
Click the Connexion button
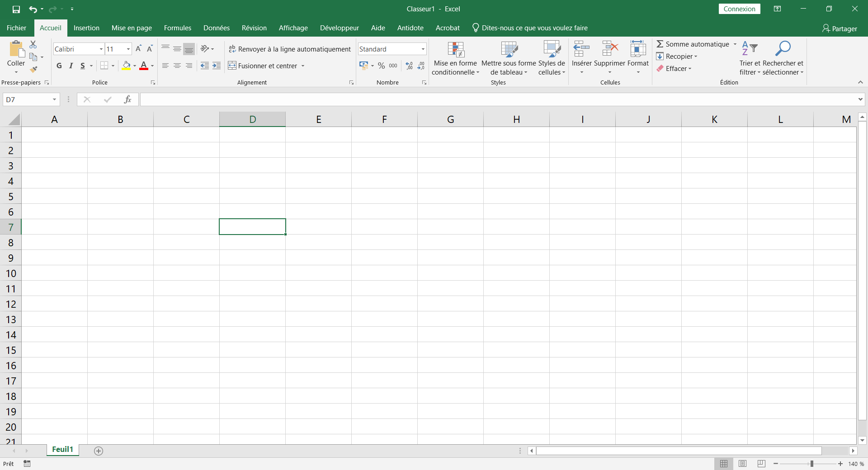click(739, 9)
